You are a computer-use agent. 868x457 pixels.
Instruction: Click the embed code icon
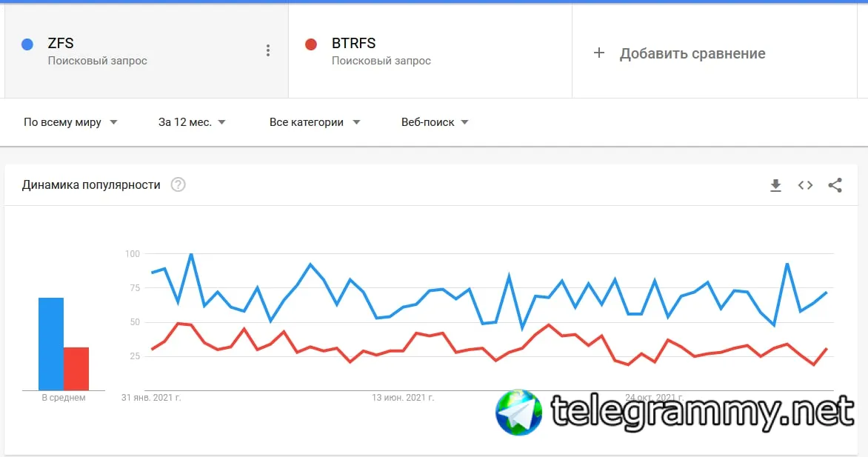(x=805, y=185)
